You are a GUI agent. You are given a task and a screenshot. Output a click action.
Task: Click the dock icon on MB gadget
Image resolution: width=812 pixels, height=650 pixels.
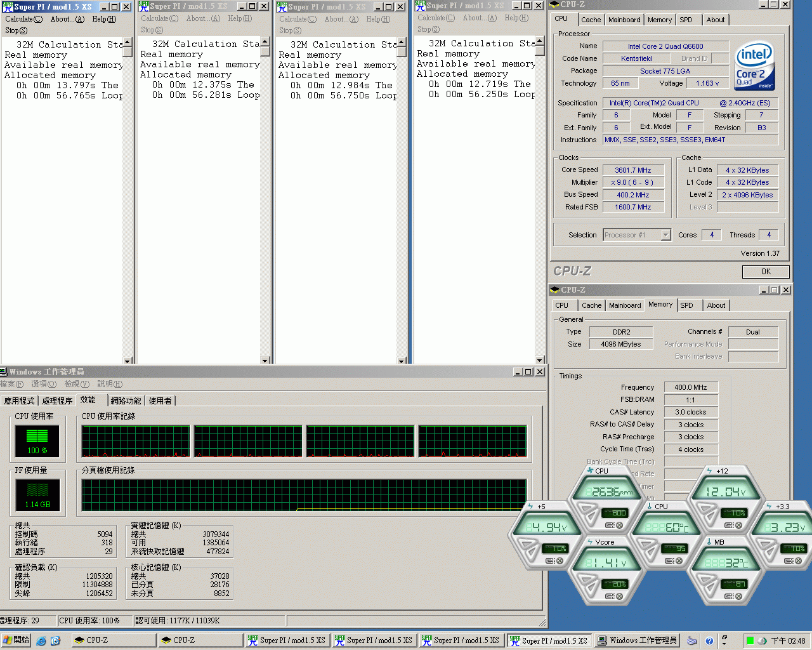click(728, 596)
